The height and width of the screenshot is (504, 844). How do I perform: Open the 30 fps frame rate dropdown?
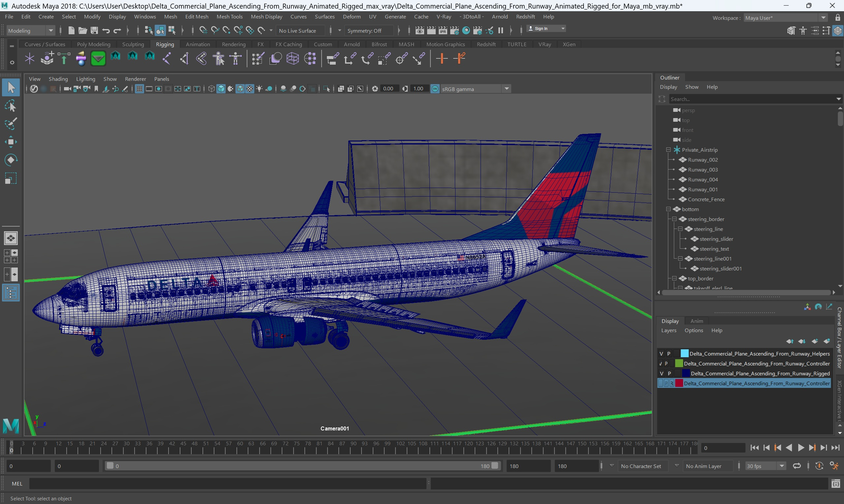point(765,466)
